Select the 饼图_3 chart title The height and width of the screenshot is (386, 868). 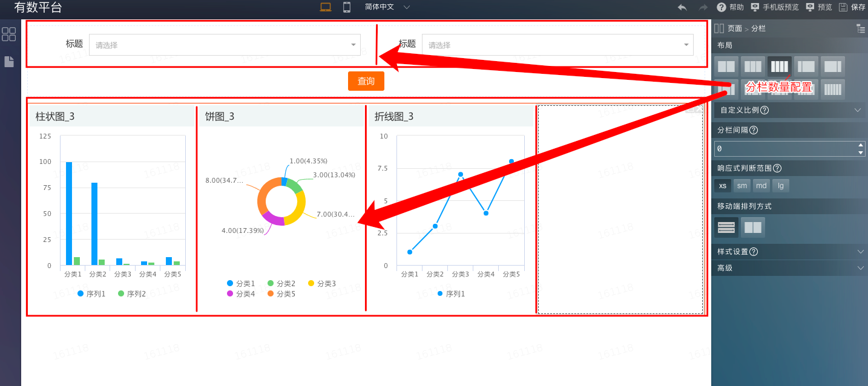(220, 117)
